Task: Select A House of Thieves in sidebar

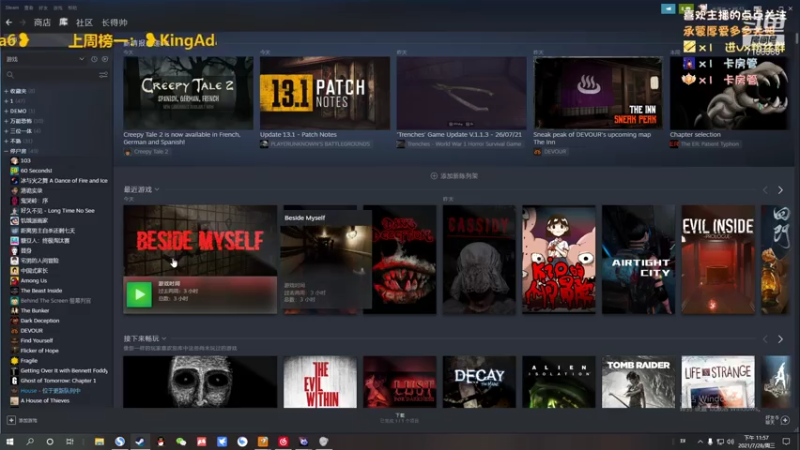Action: 45,401
